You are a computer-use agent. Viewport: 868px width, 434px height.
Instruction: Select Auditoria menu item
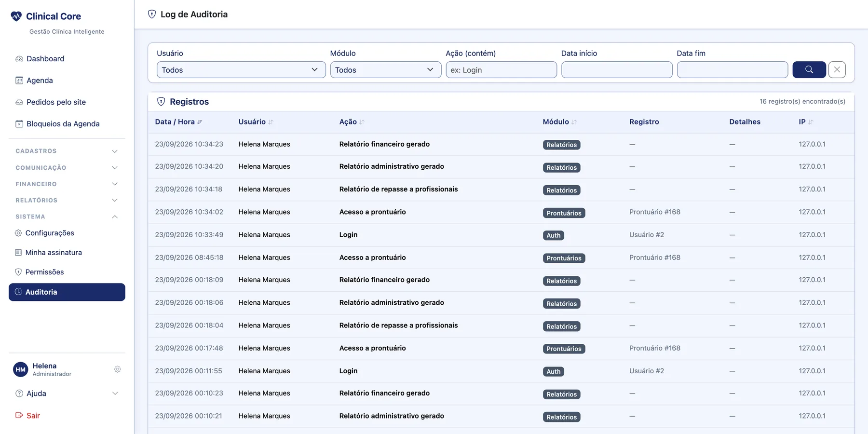click(67, 292)
